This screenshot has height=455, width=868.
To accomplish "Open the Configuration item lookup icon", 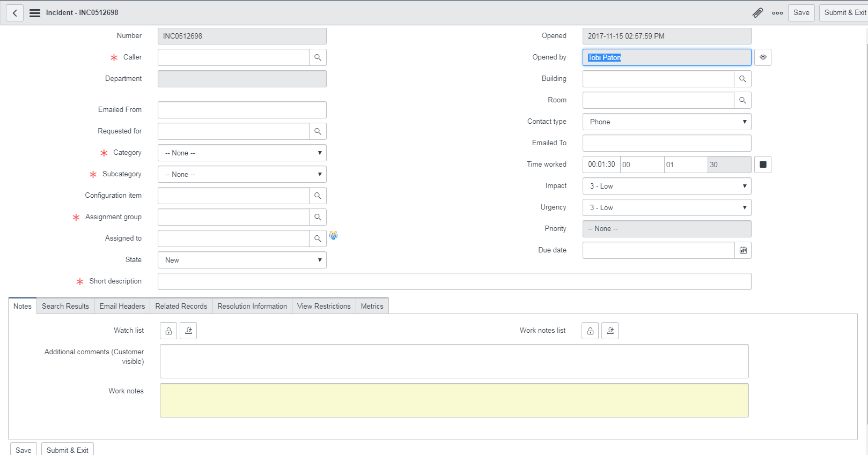I will [x=318, y=196].
